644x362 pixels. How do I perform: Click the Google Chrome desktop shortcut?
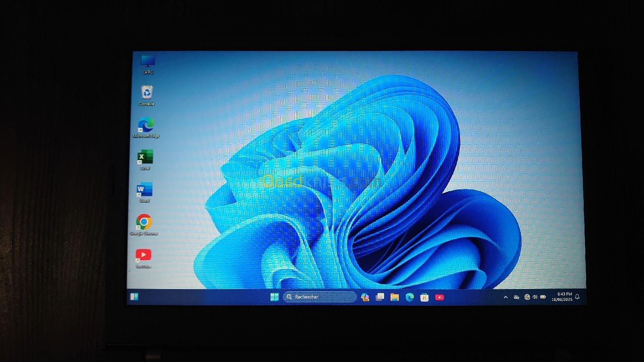(144, 222)
